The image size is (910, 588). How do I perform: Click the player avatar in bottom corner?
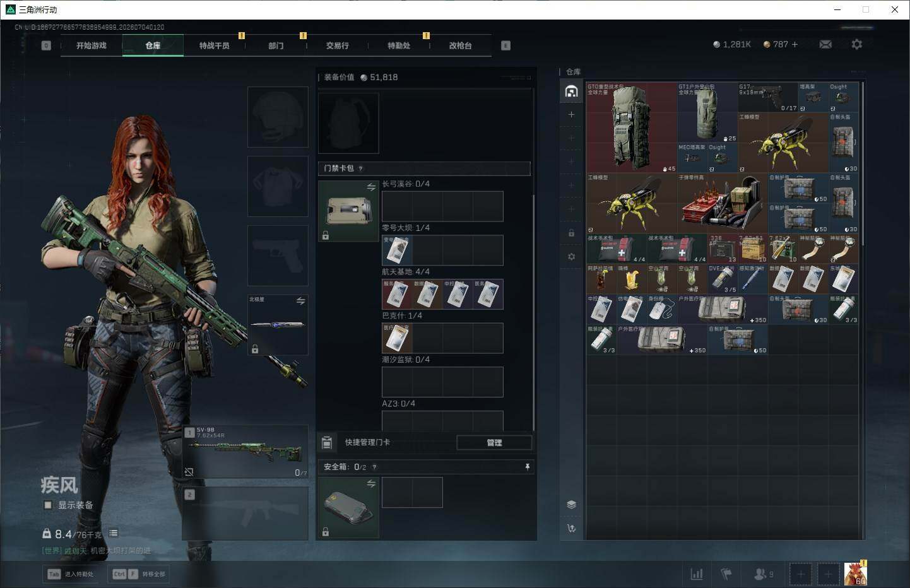[x=856, y=573]
